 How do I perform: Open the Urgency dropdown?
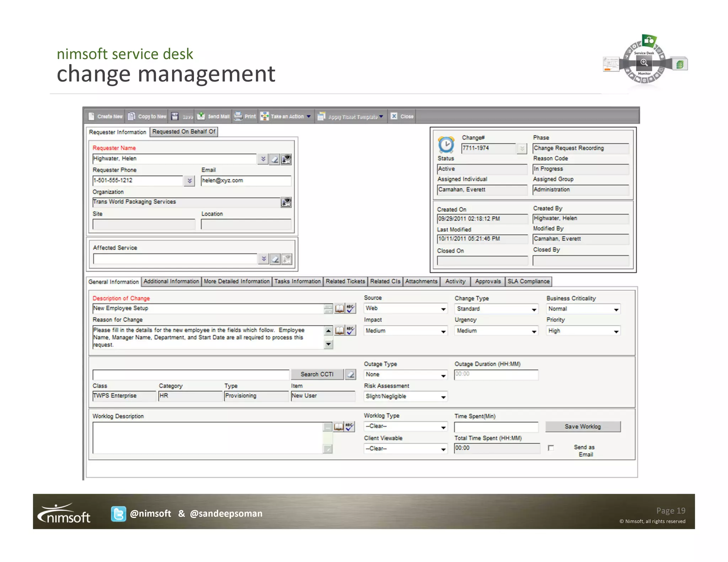pyautogui.click(x=496, y=331)
